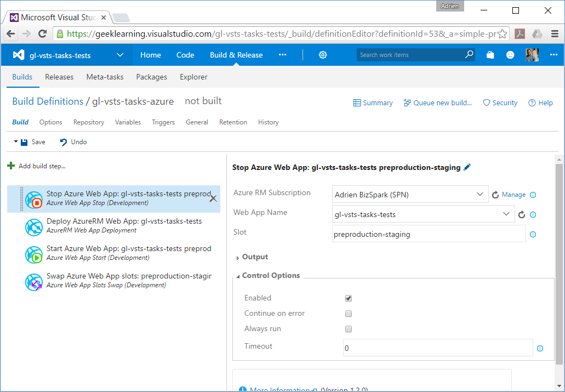
Task: Click the Swap Azure Web App slots icon
Action: pos(34,282)
